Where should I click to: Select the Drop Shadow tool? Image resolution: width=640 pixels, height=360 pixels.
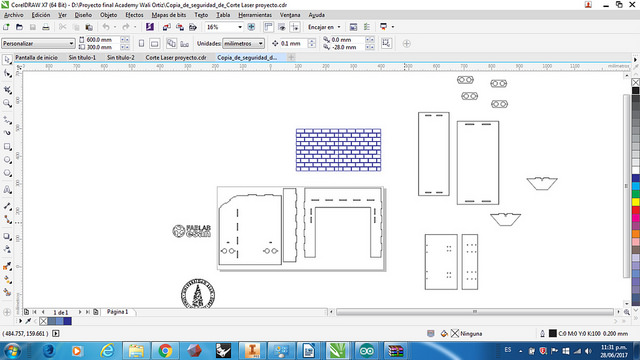pos(7,236)
